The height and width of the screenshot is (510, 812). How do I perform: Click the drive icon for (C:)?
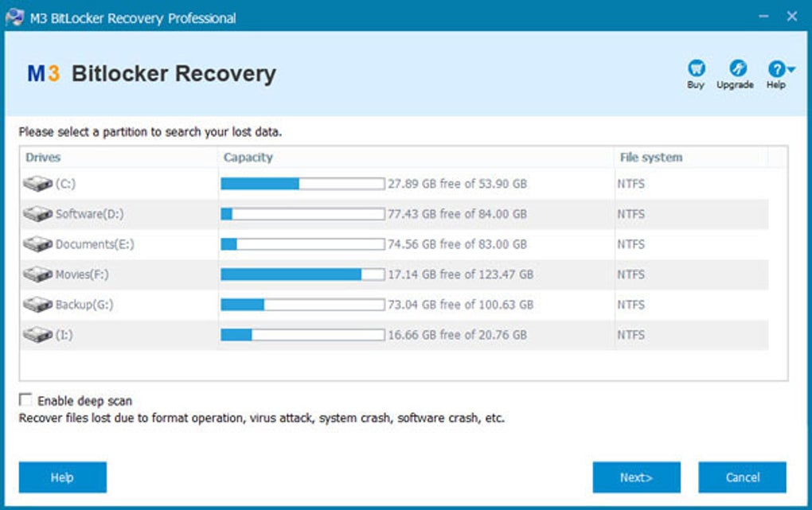[x=37, y=183]
